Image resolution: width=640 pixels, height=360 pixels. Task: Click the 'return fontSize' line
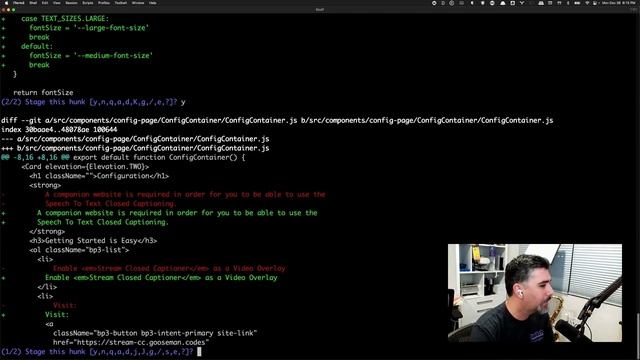coord(43,93)
